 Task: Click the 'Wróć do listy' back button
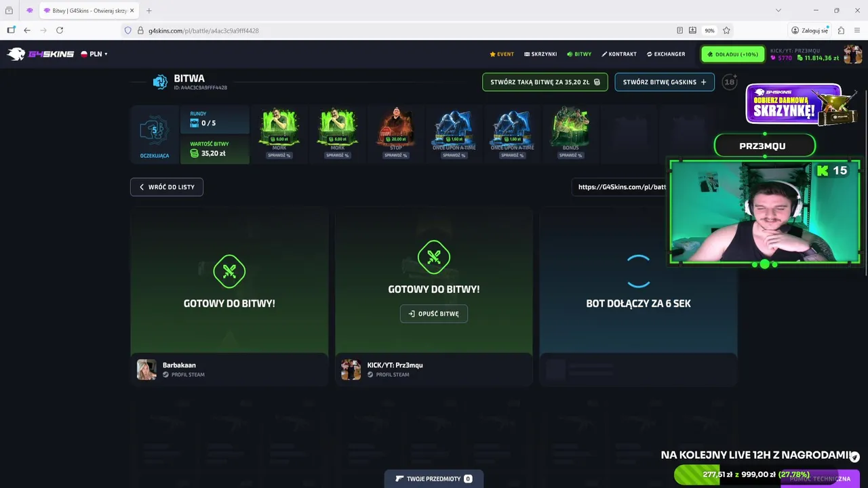coord(167,187)
